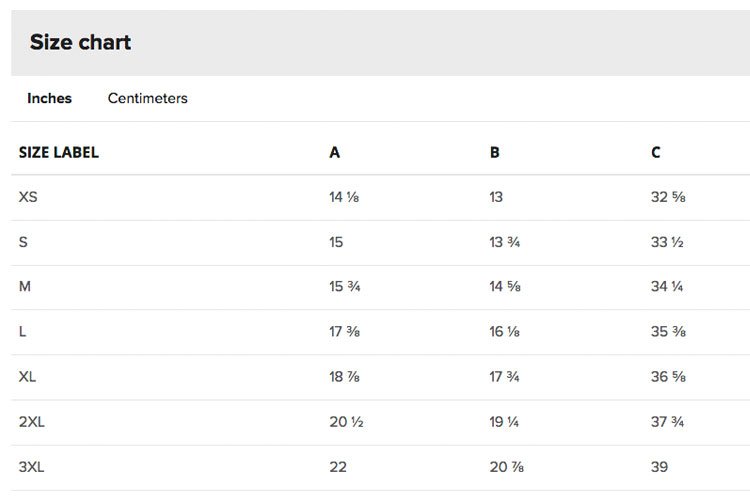This screenshot has width=750, height=500.
Task: Click the Size chart heading
Action: pyautogui.click(x=80, y=42)
